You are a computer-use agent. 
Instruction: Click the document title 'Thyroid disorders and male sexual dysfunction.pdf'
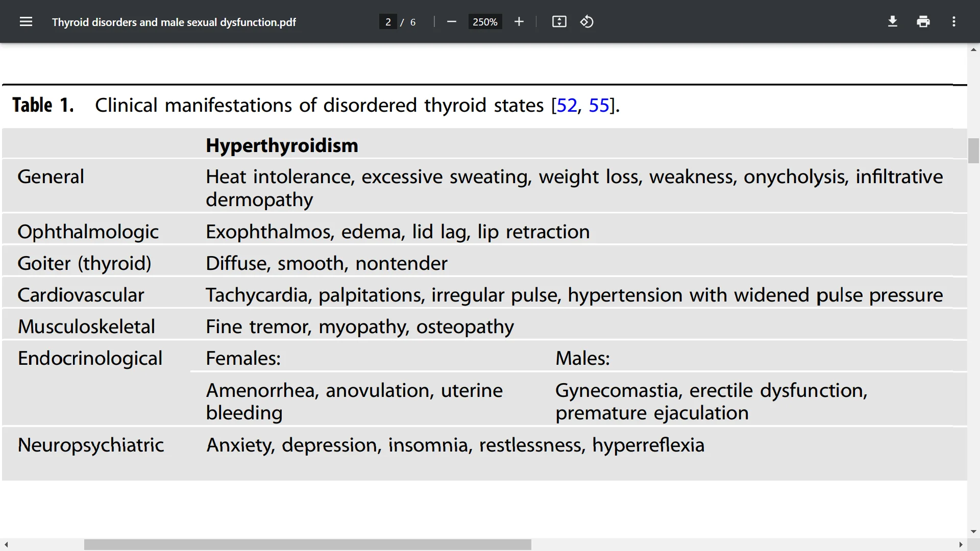(x=174, y=22)
